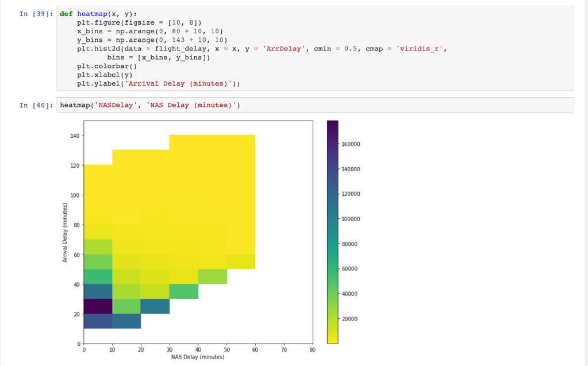Focus the heatmap('NASDelay') input cell
This screenshot has height=366, width=588.
[316, 105]
